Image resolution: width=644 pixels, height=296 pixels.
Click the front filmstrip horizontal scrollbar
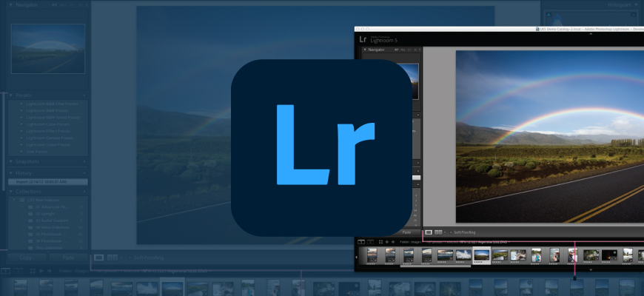[x=435, y=266]
